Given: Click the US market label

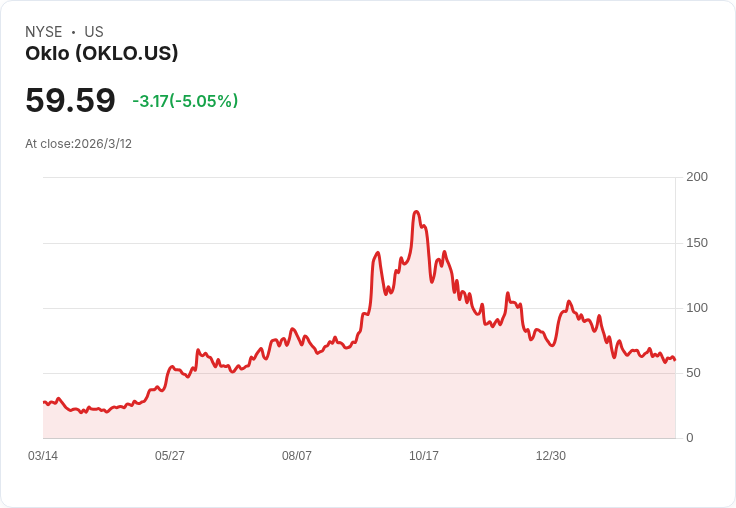Looking at the screenshot, I should tap(94, 32).
